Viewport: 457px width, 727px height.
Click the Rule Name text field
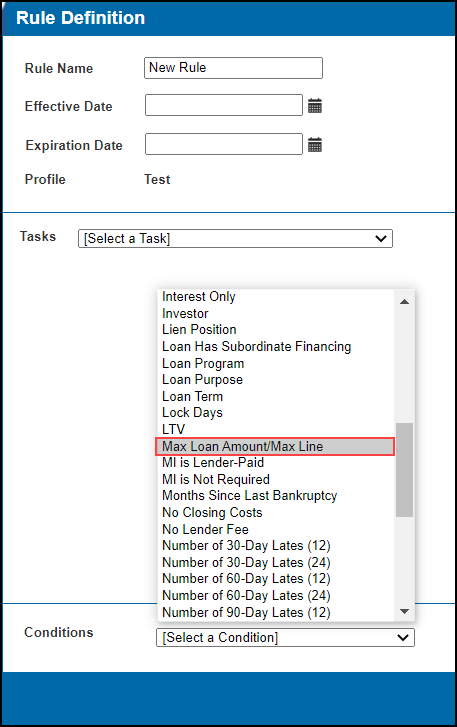(x=234, y=68)
